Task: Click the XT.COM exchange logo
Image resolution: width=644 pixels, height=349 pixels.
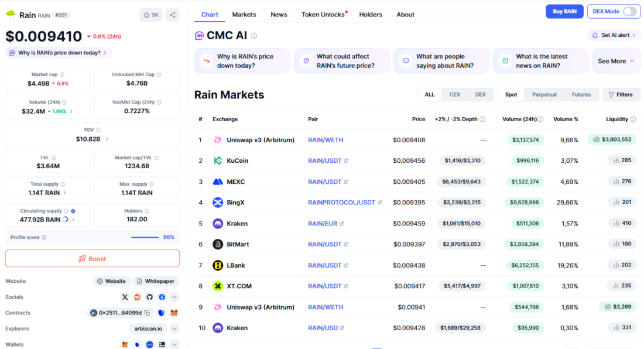Action: (x=218, y=286)
